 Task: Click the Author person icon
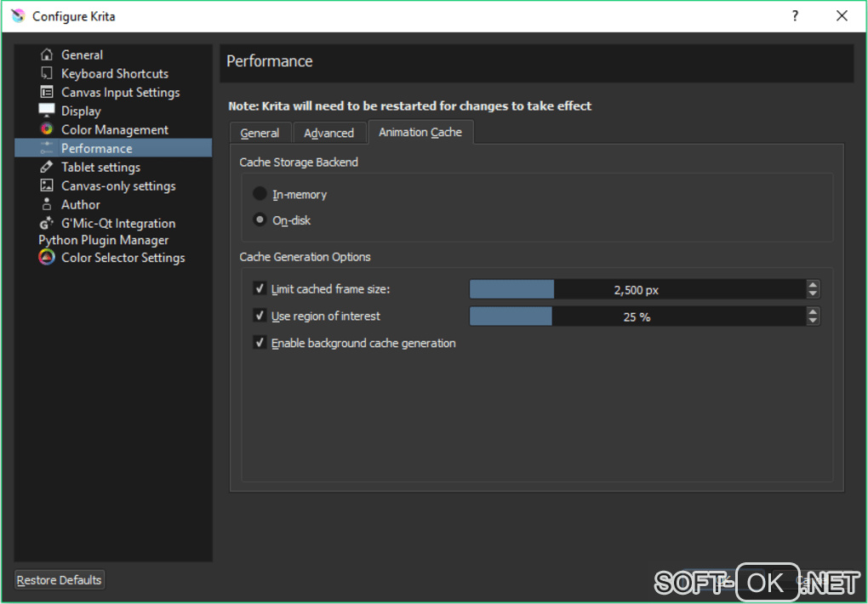click(47, 204)
